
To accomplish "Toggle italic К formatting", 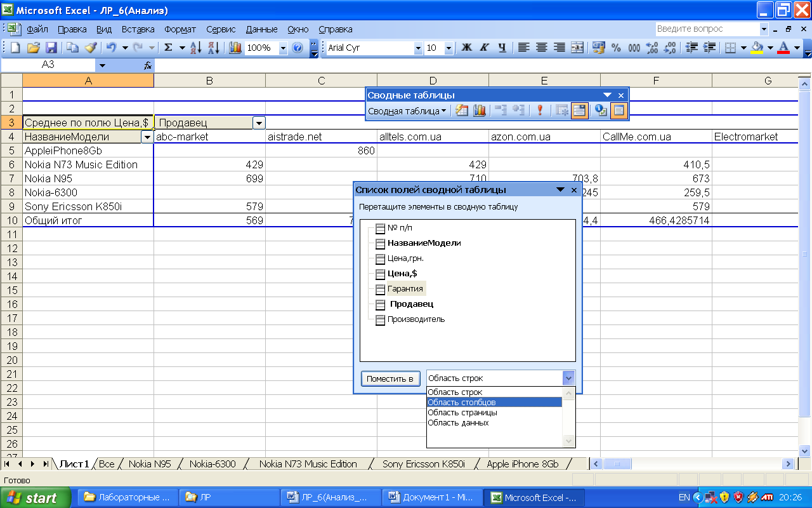I will (485, 48).
